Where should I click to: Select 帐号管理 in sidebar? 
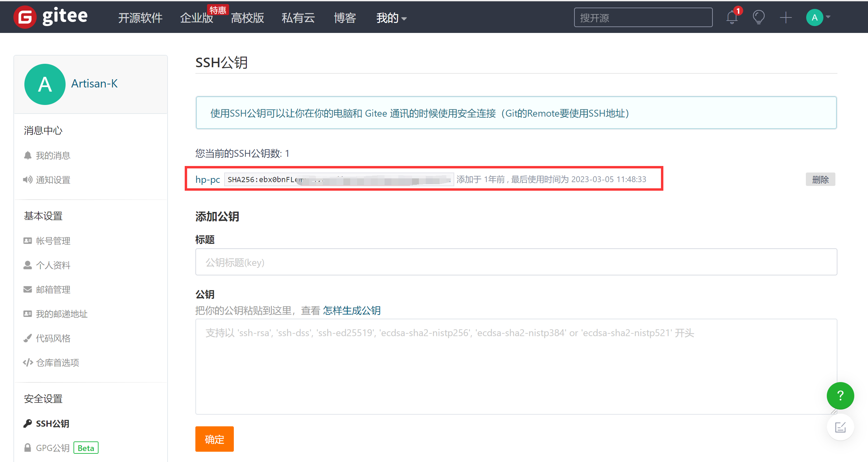(53, 241)
